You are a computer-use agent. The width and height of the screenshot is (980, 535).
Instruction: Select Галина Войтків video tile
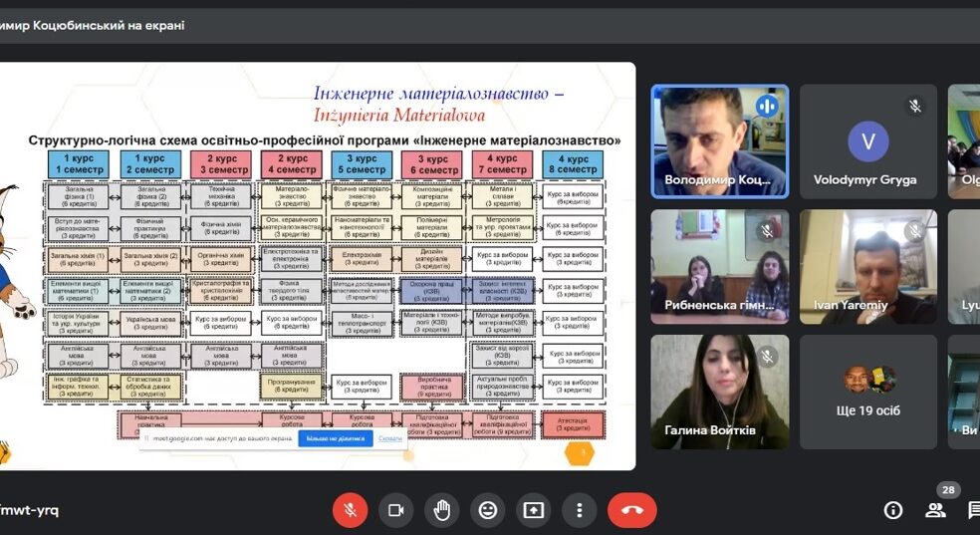(x=719, y=391)
